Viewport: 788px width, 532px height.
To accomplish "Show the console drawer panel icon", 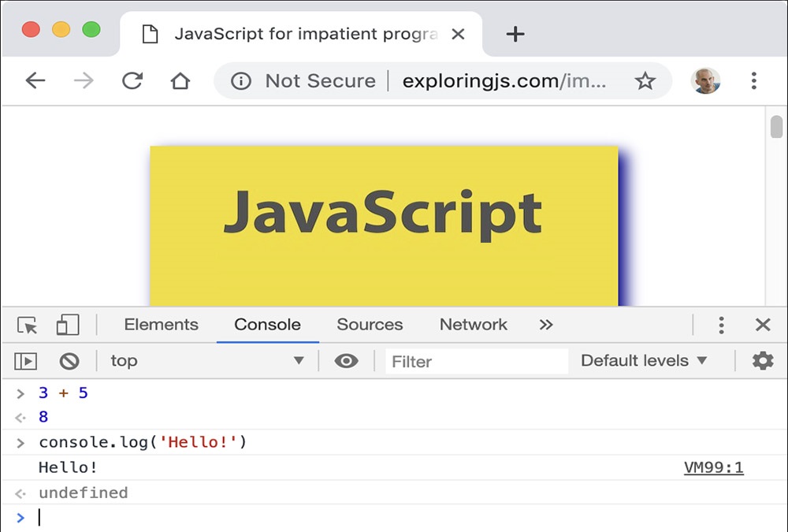I will point(25,361).
